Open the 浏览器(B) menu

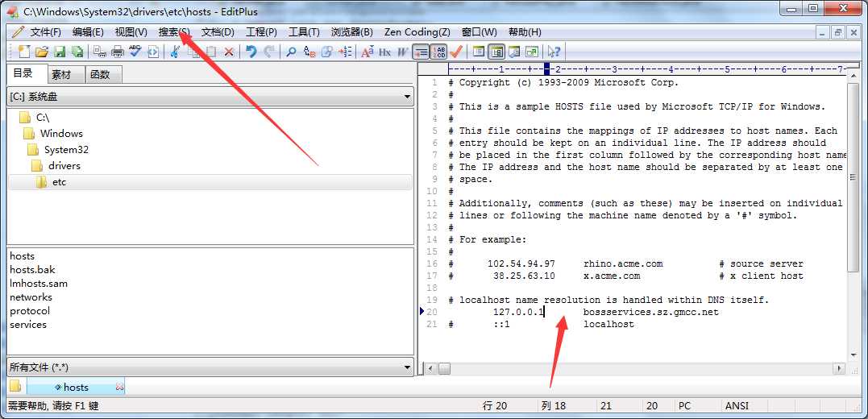[x=352, y=32]
